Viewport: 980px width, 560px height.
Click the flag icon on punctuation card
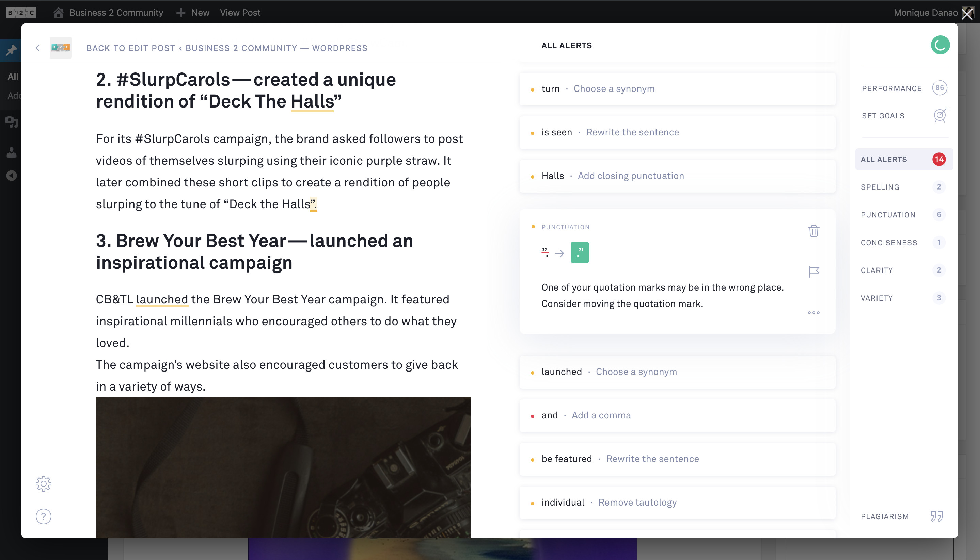point(813,271)
